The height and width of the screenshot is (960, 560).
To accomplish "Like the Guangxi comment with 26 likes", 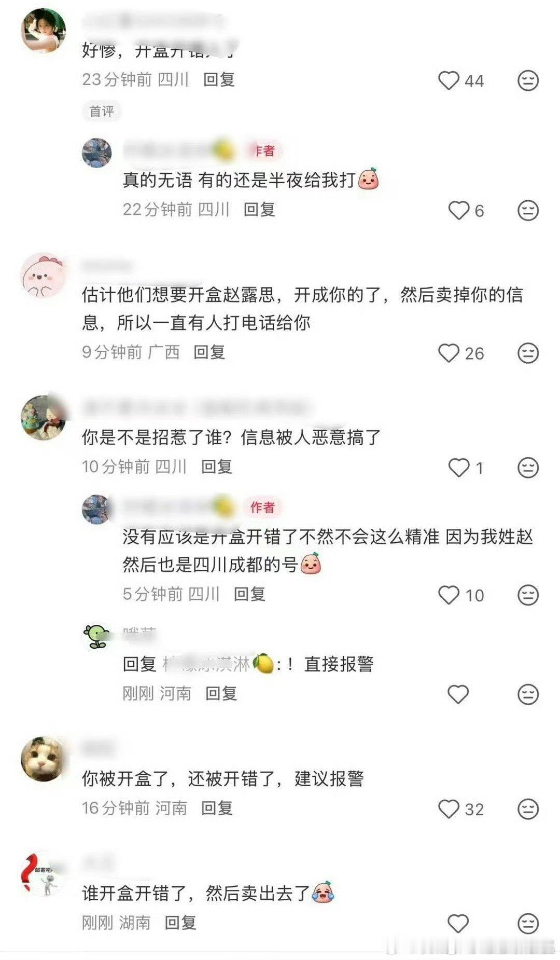I will pyautogui.click(x=449, y=353).
